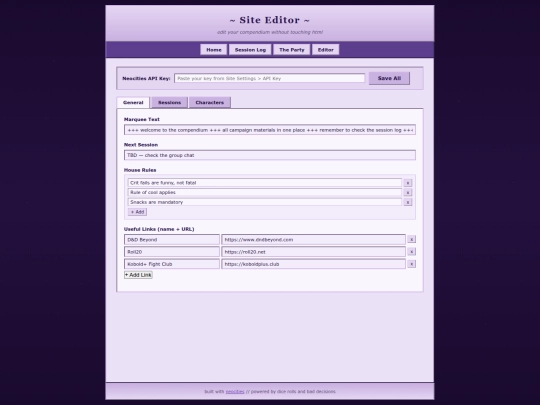This screenshot has width=540, height=405.
Task: Switch to the Sessions tab
Action: point(169,102)
